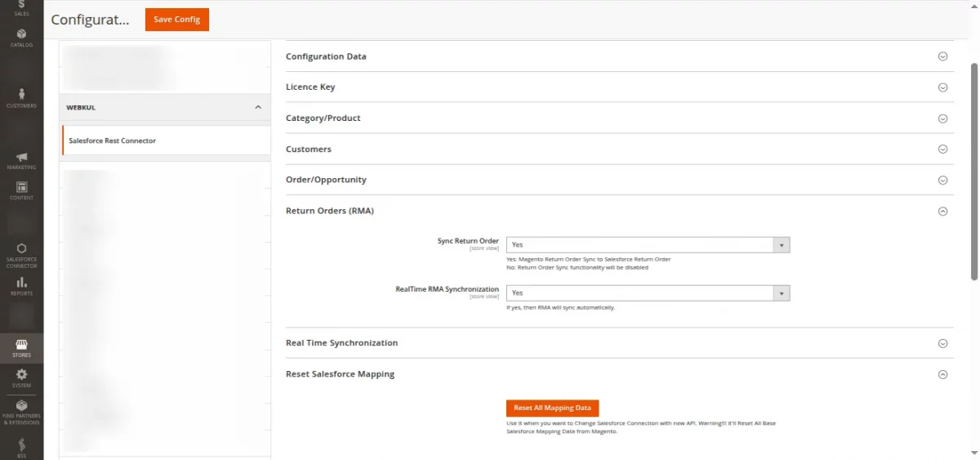Viewport: 980px width, 460px height.
Task: Collapse the Return Orders (RMA) section arrow
Action: 942,211
